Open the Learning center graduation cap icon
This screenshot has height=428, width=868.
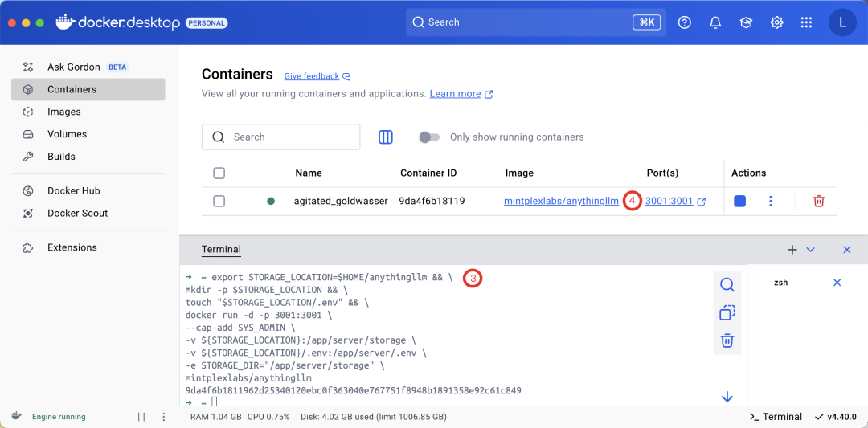tap(746, 22)
